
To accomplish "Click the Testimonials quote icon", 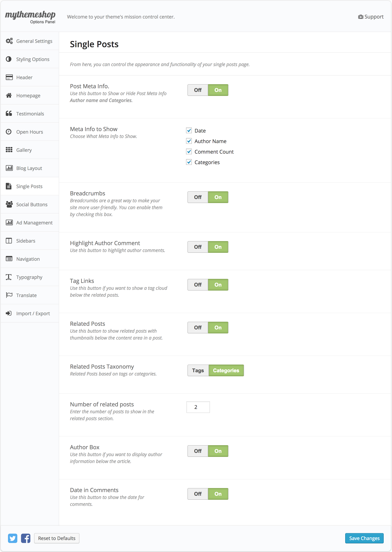I will [9, 114].
